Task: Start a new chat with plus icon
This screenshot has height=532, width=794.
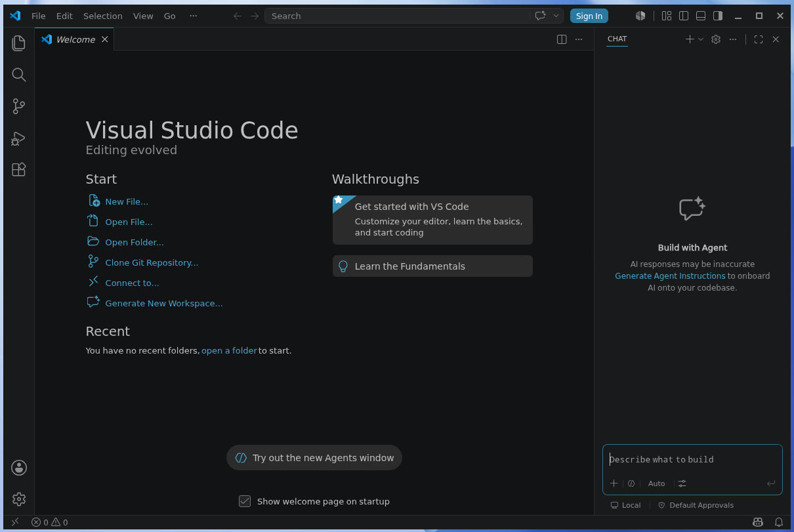Action: point(690,39)
